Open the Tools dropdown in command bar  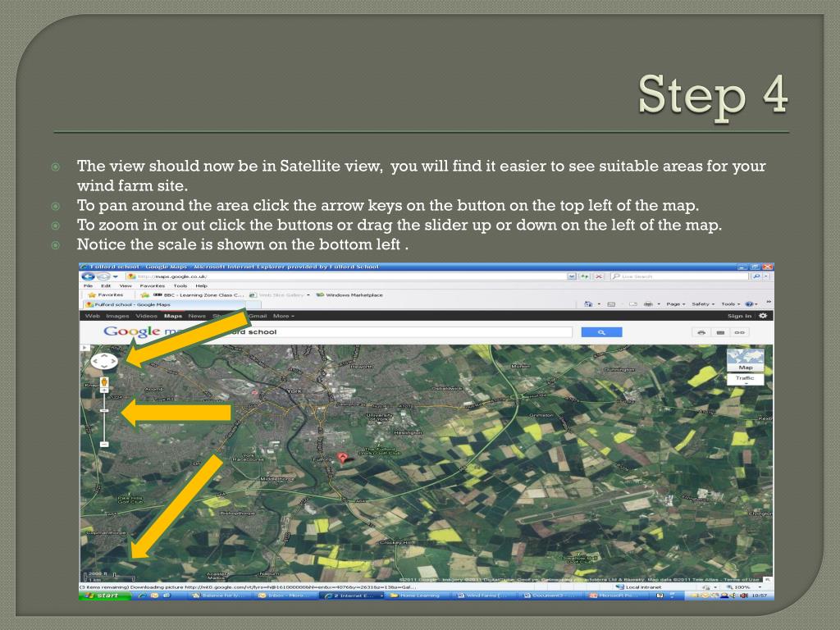731,304
